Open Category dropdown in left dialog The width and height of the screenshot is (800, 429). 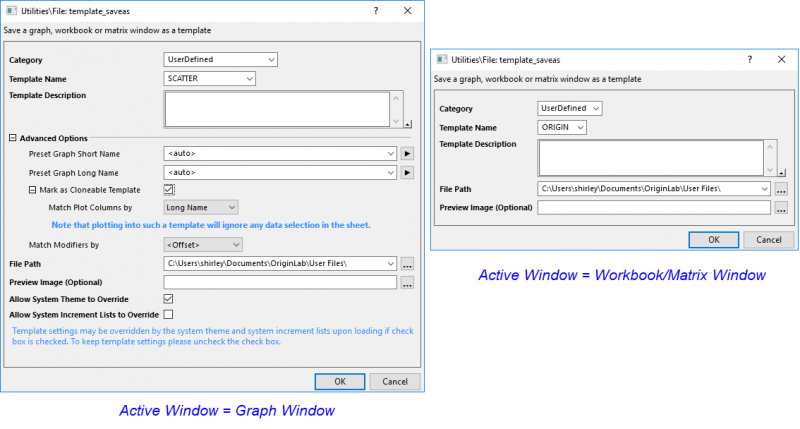click(220, 60)
